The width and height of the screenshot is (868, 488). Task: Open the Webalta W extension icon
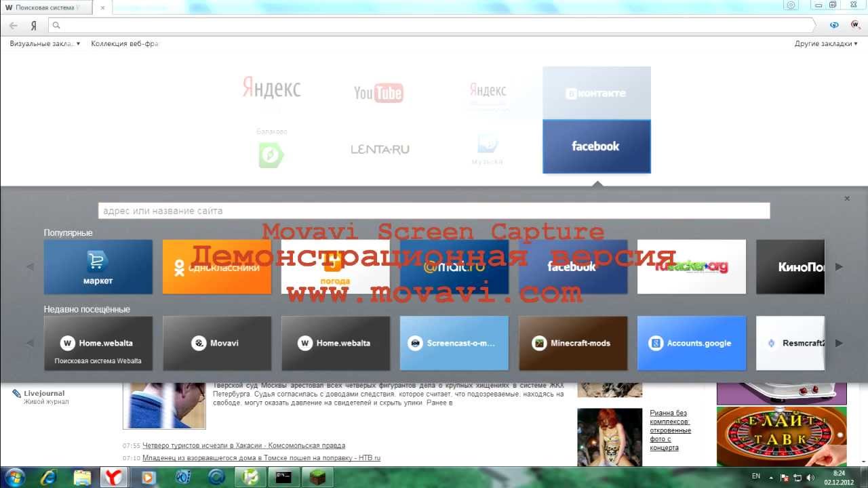(x=855, y=24)
